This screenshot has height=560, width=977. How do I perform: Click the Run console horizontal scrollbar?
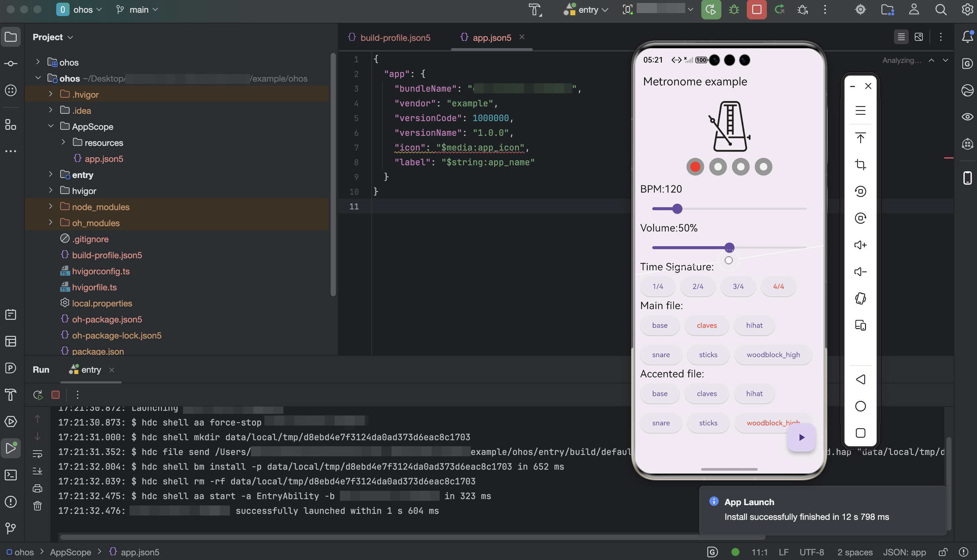(x=412, y=537)
